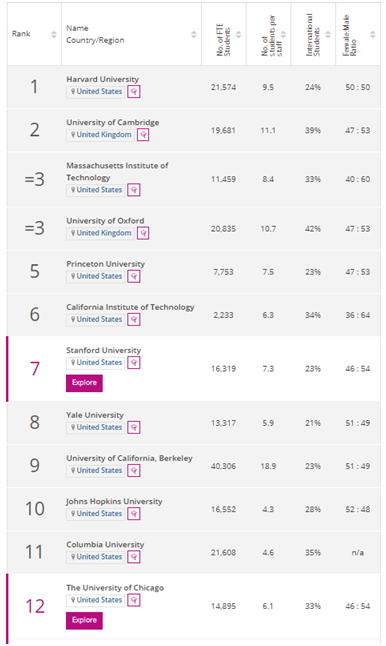Click the pink icon in the University of Oxford row

[143, 233]
